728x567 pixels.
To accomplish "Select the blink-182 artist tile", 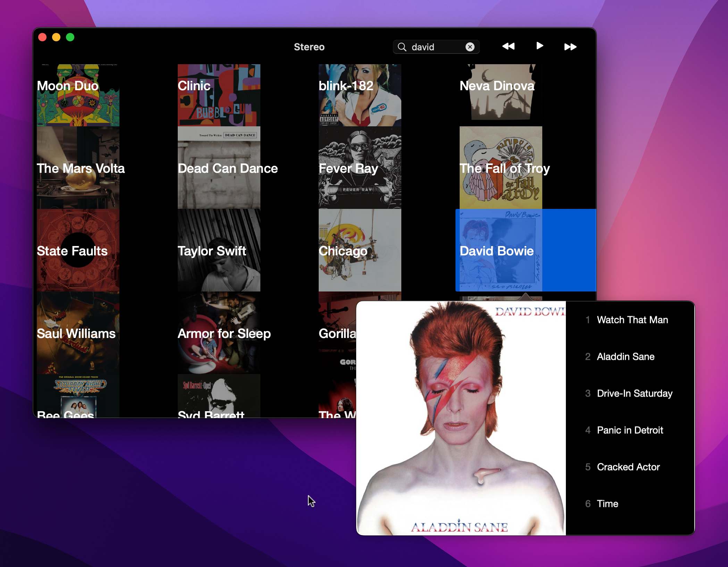I will (x=360, y=95).
